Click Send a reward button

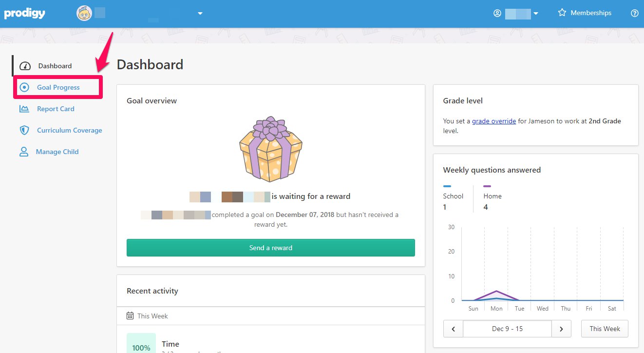(x=271, y=248)
